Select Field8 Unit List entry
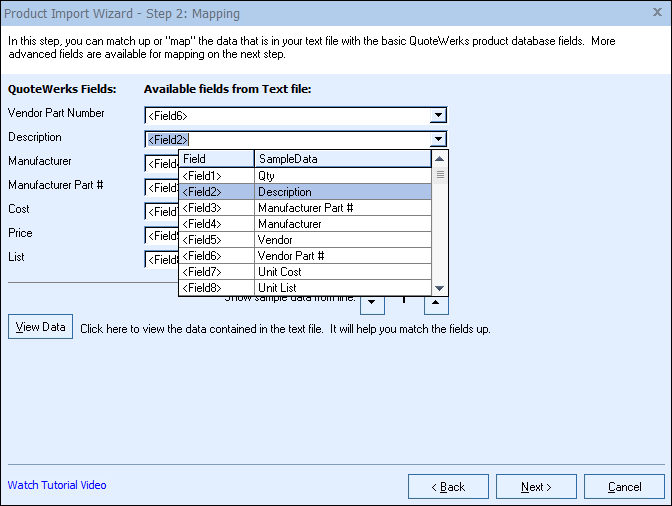 [x=305, y=288]
